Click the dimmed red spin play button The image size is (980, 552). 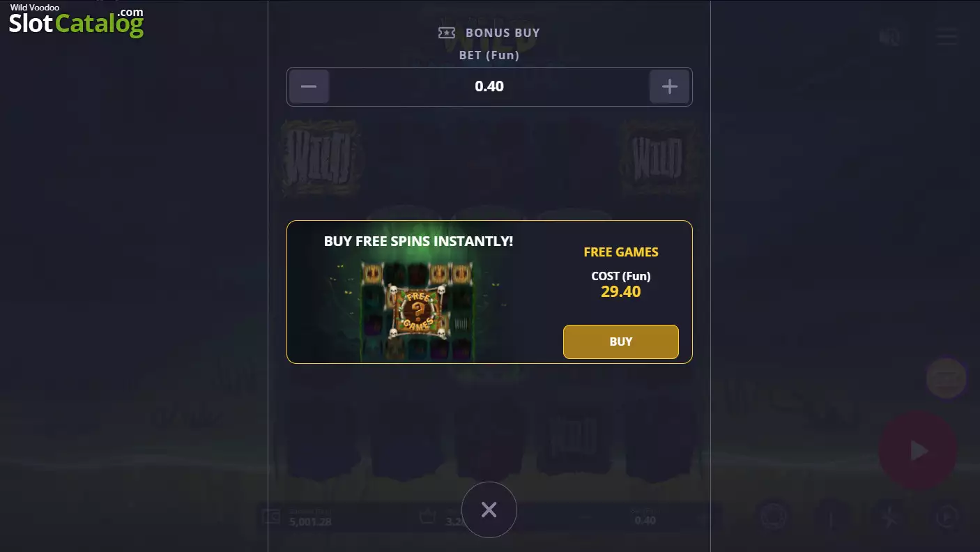[x=918, y=451]
